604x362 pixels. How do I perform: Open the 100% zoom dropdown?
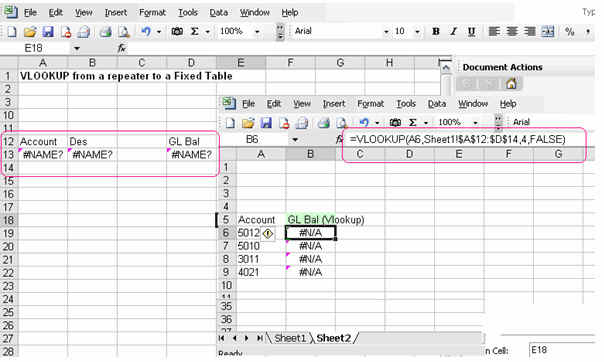257,32
